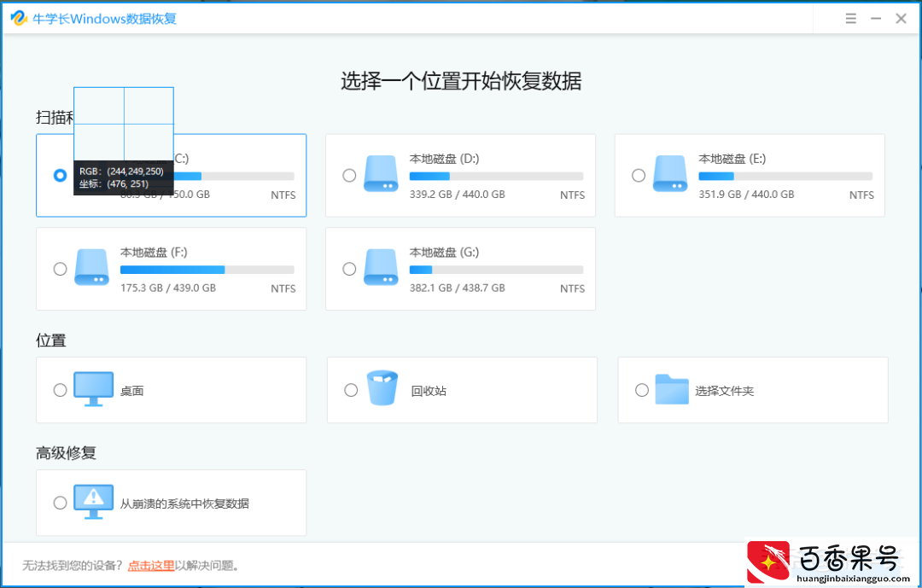Minimize the data recovery window
Image resolution: width=922 pixels, height=588 pixels.
(876, 18)
